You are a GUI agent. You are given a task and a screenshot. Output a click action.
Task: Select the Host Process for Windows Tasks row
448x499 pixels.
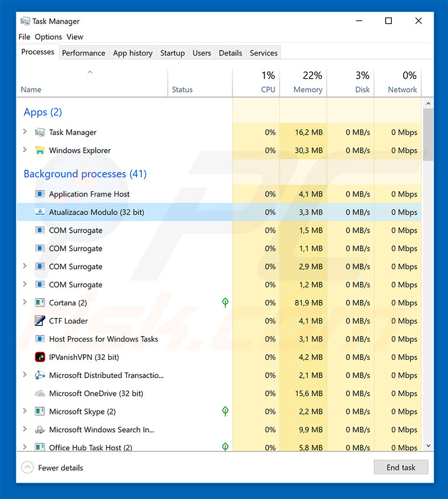[x=103, y=339]
